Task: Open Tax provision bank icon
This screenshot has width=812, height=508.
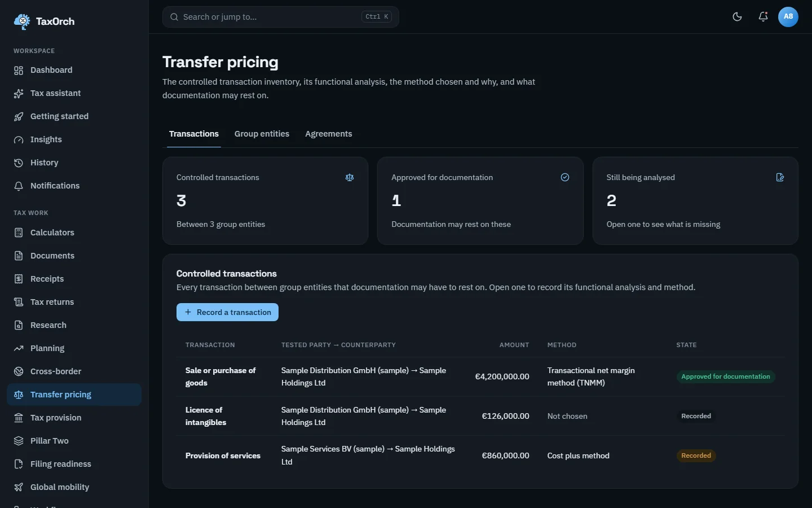Action: pos(19,418)
